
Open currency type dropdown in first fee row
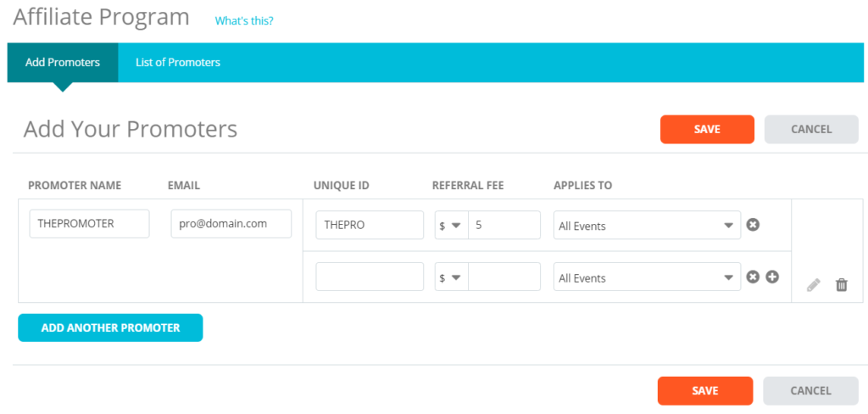(451, 225)
